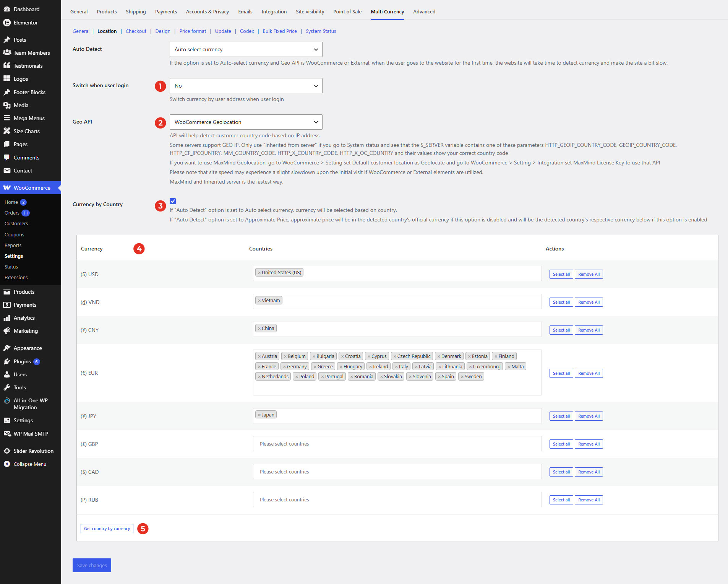Open the Media library icon
This screenshot has width=728, height=584.
(x=7, y=105)
